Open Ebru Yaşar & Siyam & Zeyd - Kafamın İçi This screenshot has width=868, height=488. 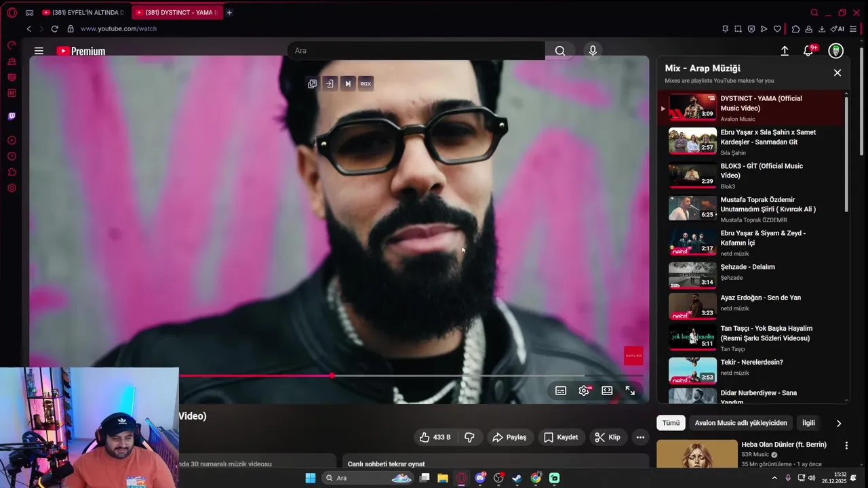[751, 243]
